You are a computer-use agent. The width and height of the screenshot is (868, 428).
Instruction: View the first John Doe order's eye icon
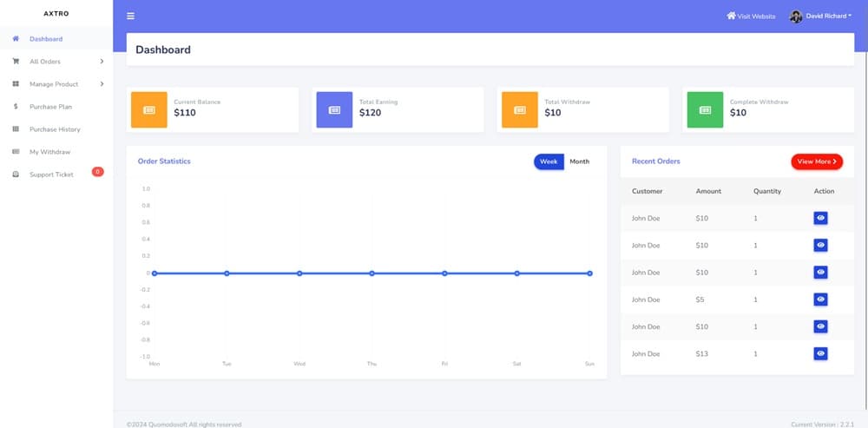[820, 219]
